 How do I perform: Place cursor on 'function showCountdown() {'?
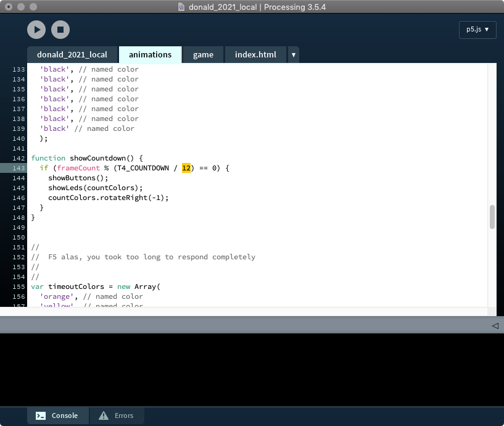point(87,158)
